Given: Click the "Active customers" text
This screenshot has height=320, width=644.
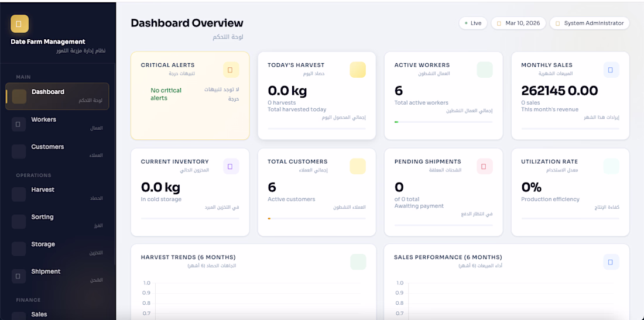Looking at the screenshot, I should pos(291,199).
